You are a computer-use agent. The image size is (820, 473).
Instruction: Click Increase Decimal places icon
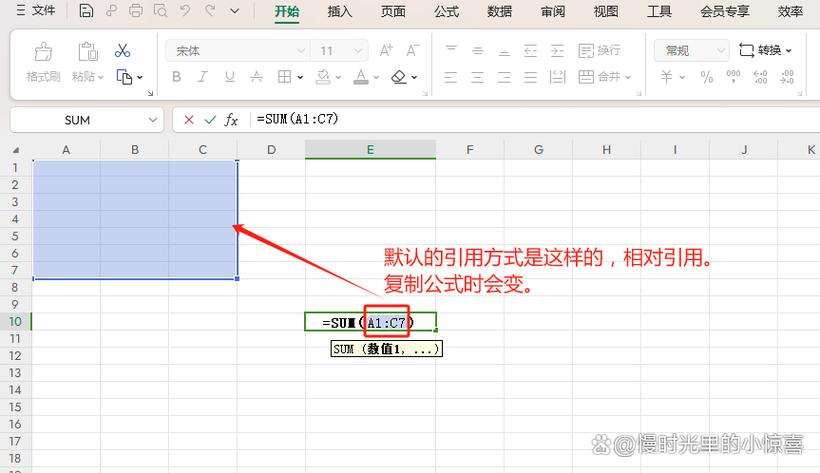click(x=760, y=77)
